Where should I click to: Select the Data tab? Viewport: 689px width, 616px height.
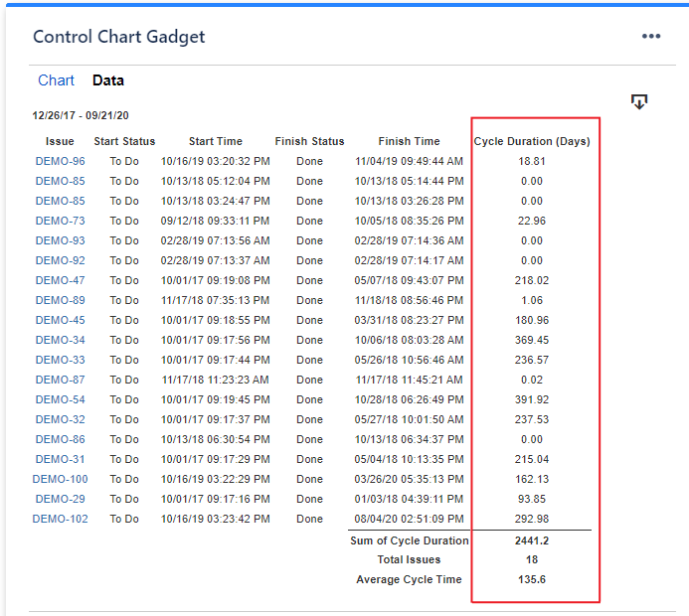click(x=108, y=80)
